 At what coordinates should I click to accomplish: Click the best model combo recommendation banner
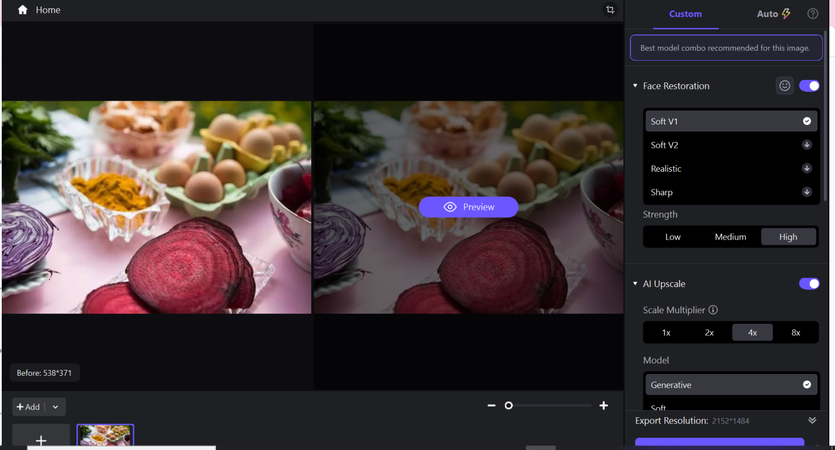tap(726, 48)
